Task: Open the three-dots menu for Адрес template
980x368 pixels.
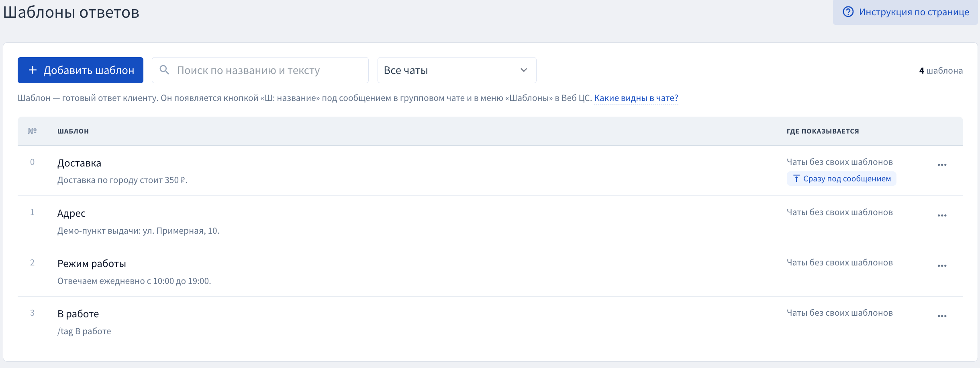Action: coord(942,216)
